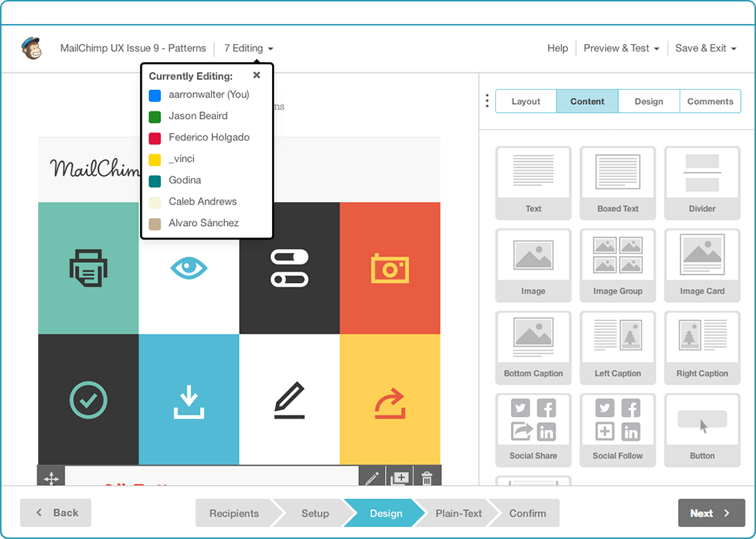Select the Boxed Text content block

coord(617,183)
